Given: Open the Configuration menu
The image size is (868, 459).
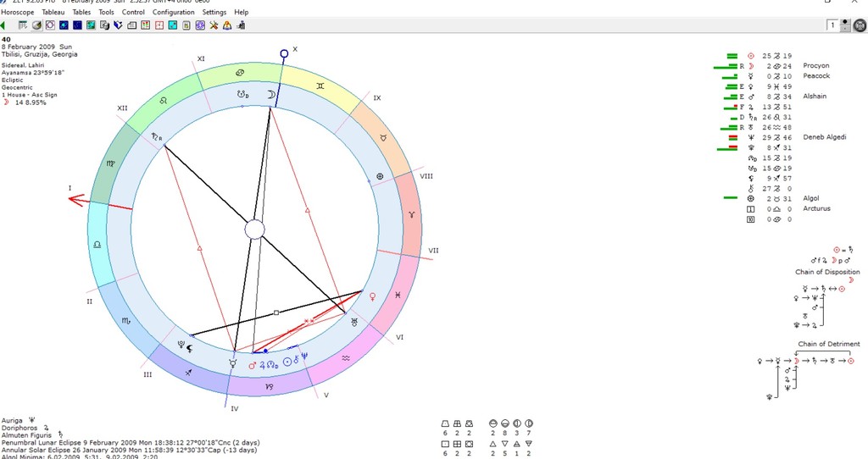Looking at the screenshot, I should click(x=173, y=12).
